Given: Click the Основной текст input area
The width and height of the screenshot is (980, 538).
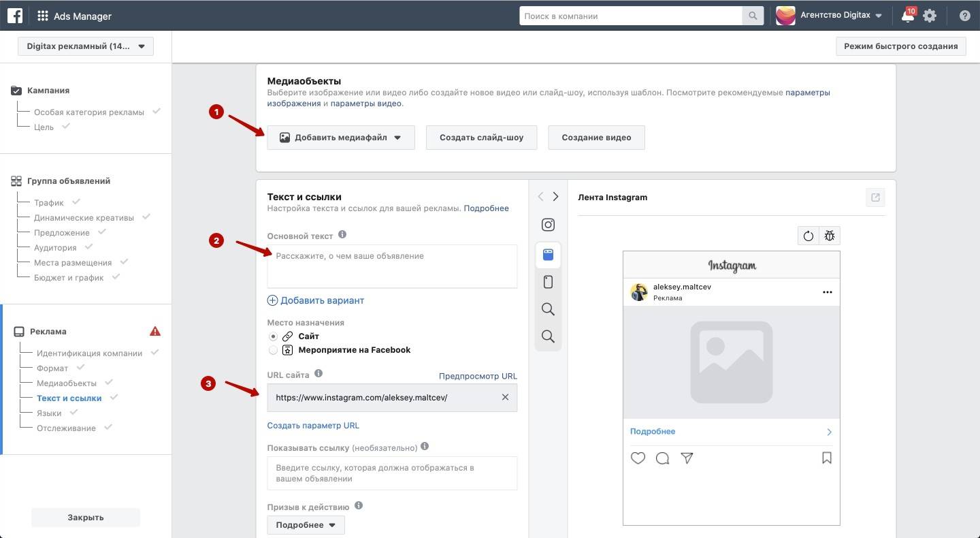Looking at the screenshot, I should 392,266.
